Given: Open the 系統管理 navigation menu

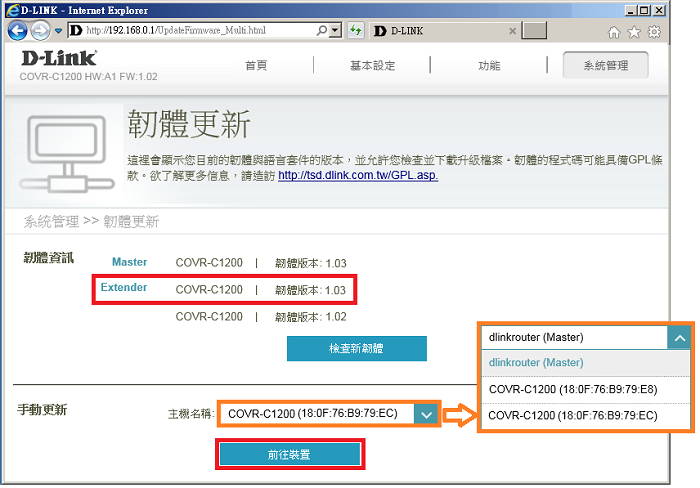Looking at the screenshot, I should (604, 65).
